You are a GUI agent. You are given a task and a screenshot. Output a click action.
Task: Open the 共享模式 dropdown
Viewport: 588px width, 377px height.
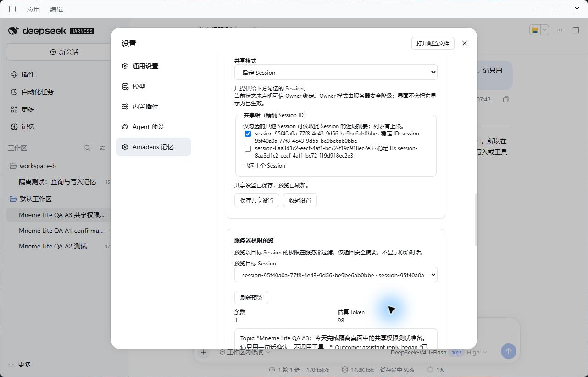pos(336,73)
